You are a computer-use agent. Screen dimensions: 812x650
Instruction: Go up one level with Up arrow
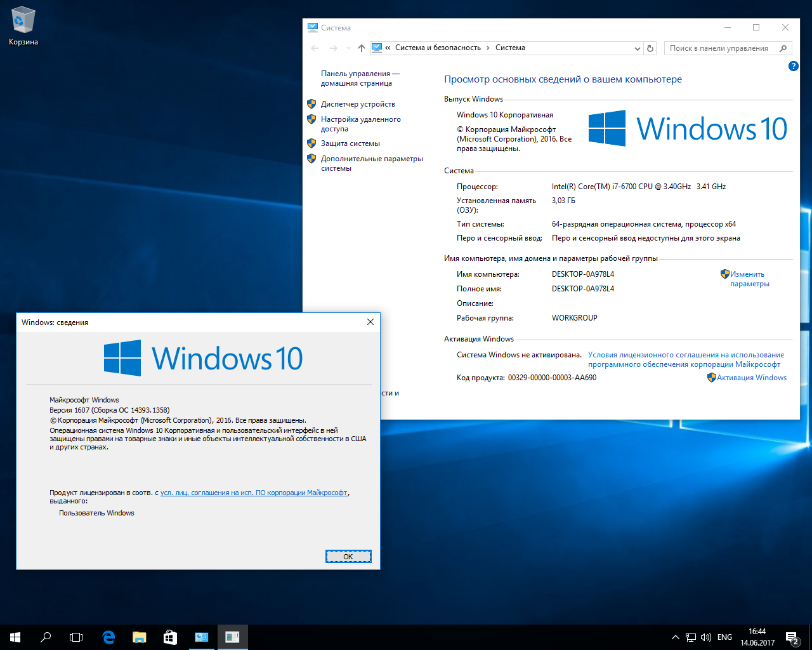click(362, 48)
